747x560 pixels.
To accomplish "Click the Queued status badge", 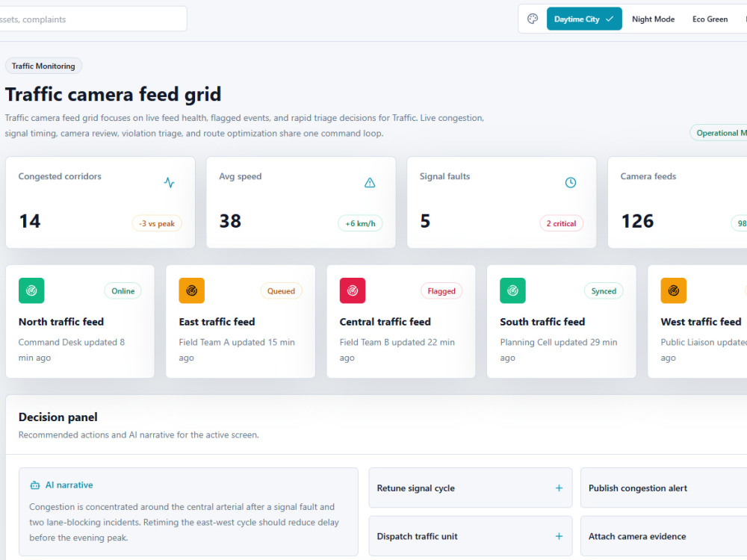I will point(281,291).
